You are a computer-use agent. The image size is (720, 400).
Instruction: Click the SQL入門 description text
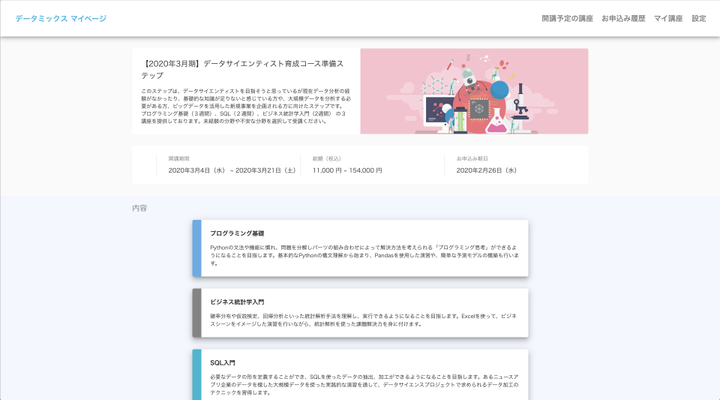[x=365, y=385]
